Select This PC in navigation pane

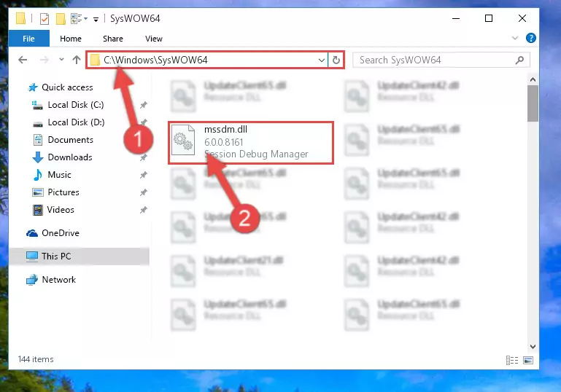click(56, 256)
